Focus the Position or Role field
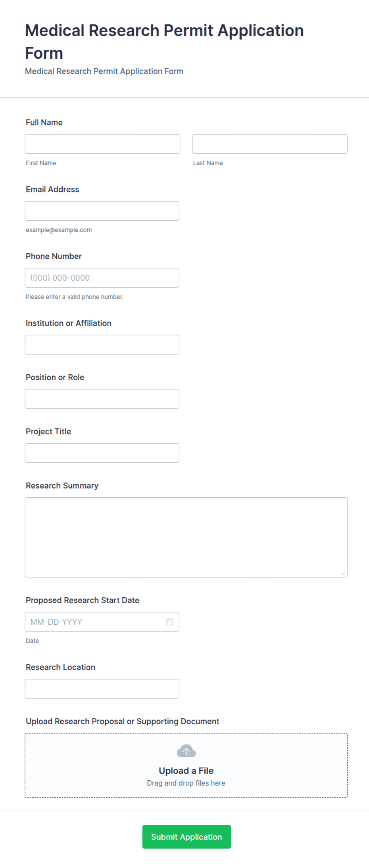 click(x=102, y=399)
